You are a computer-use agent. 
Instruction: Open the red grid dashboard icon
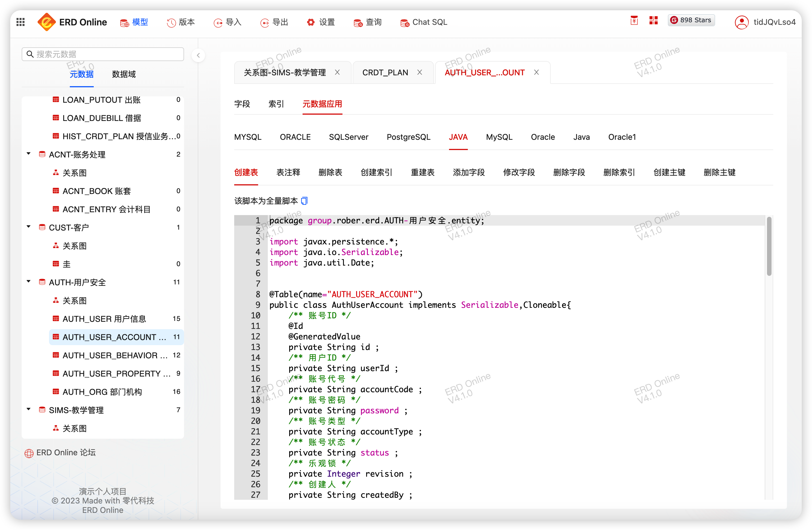point(653,21)
